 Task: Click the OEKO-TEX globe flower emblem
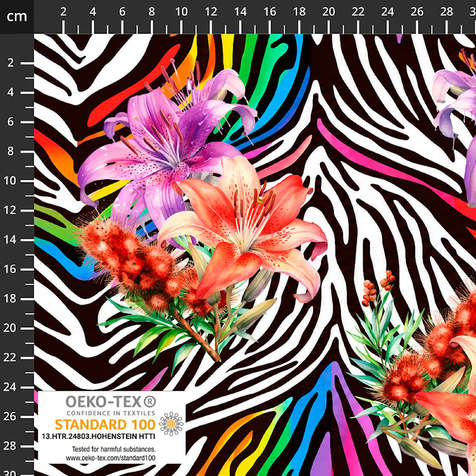coord(171,424)
